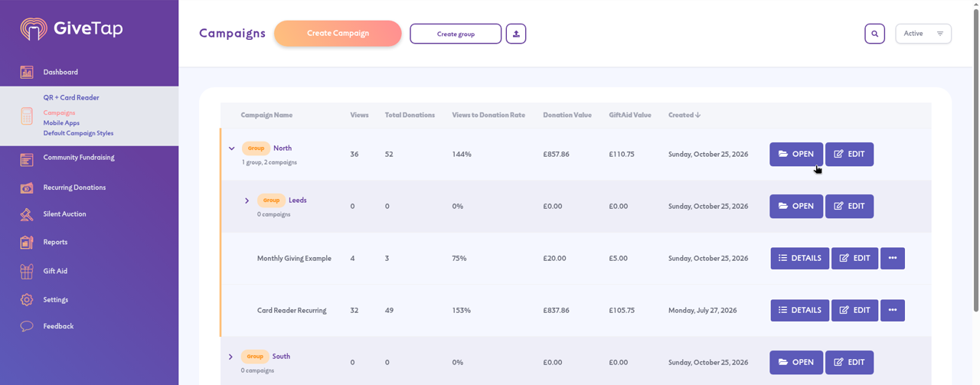Click the QR + Card Reader calculator icon
Viewport: 980px width, 385px height.
pos(27,116)
